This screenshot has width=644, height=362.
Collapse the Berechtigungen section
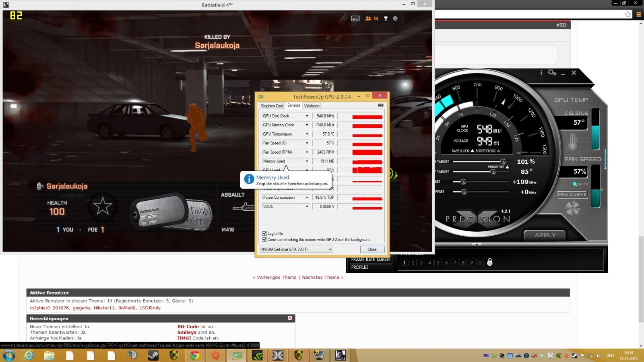pyautogui.click(x=290, y=318)
